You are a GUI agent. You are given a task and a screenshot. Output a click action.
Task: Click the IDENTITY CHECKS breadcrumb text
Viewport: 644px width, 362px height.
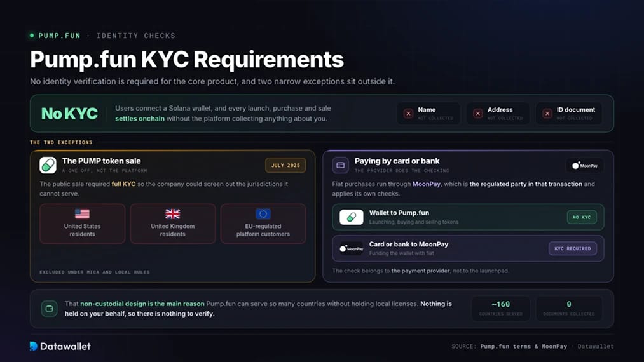tap(136, 36)
